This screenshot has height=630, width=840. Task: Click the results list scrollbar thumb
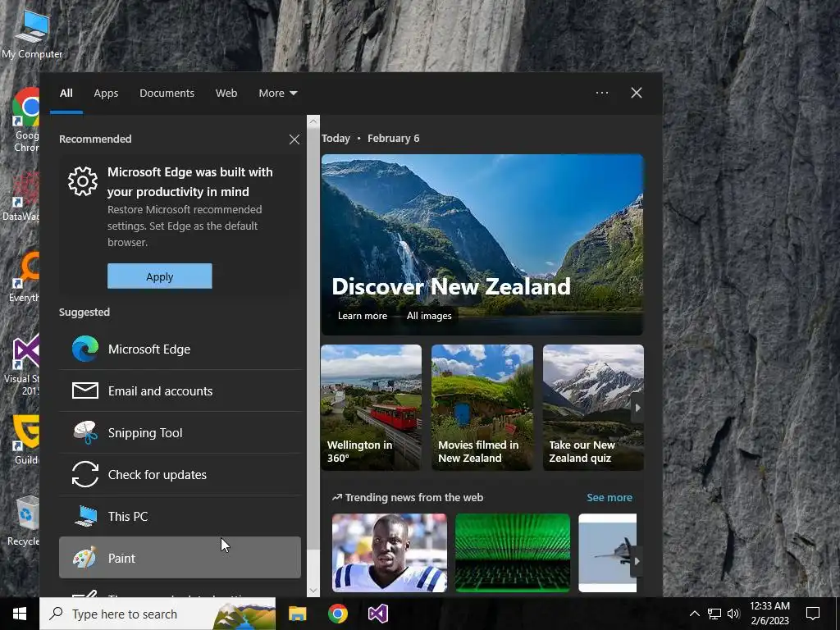coord(313,337)
